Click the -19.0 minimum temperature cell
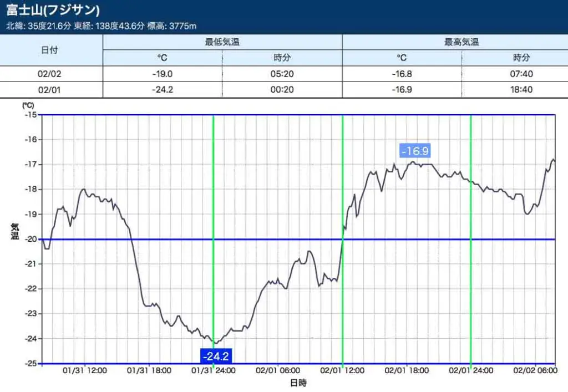The width and height of the screenshot is (568, 392). tap(163, 74)
